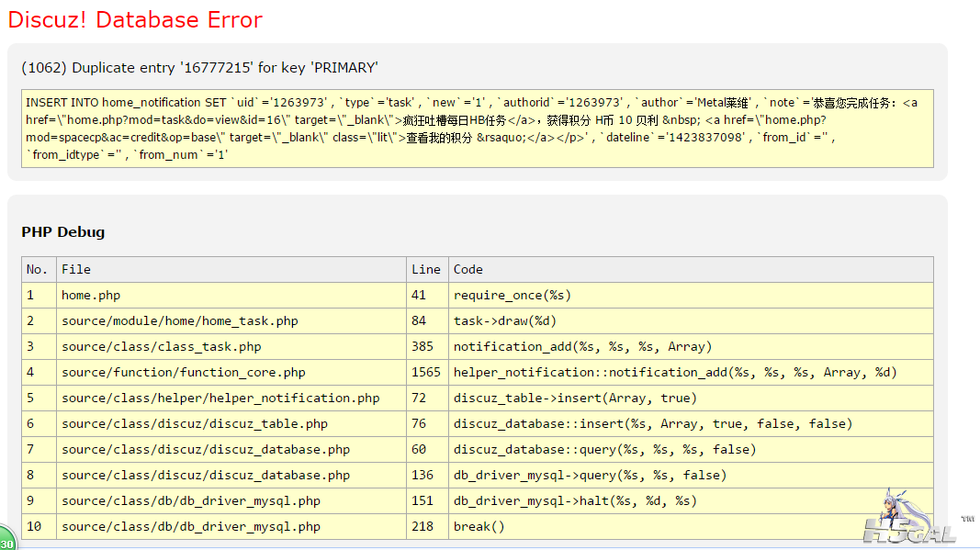Select the Duplicate entry error message

click(199, 68)
